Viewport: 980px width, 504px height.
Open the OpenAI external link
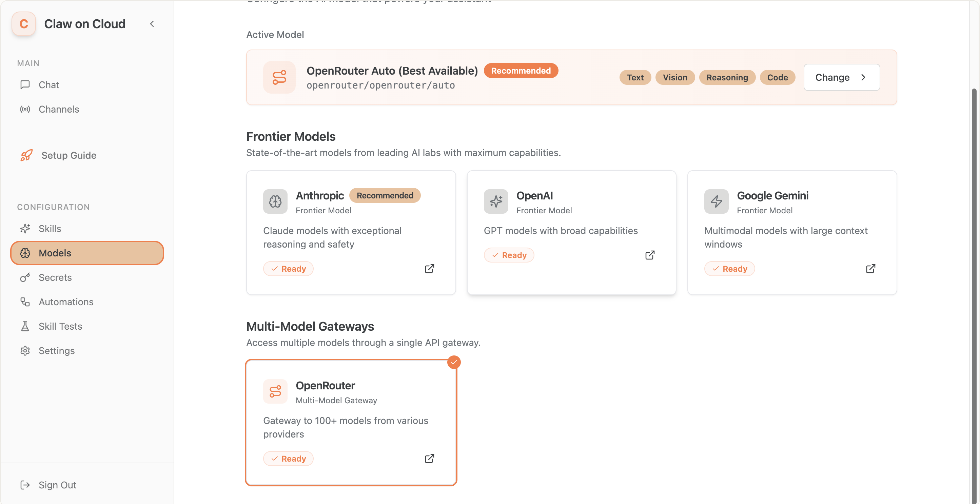point(650,255)
